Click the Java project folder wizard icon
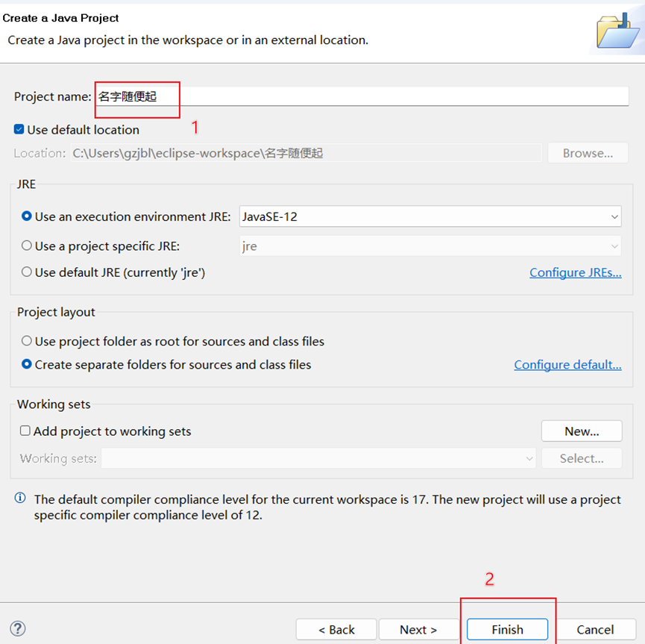Screen dimensions: 645x644 (618, 31)
